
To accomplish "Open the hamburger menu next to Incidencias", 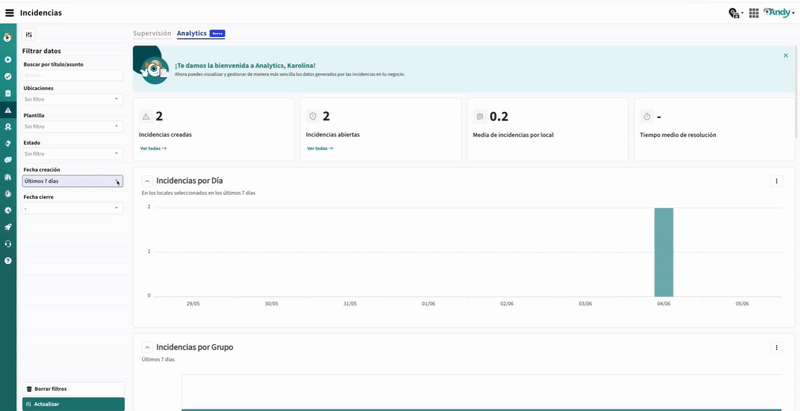I will (x=9, y=13).
